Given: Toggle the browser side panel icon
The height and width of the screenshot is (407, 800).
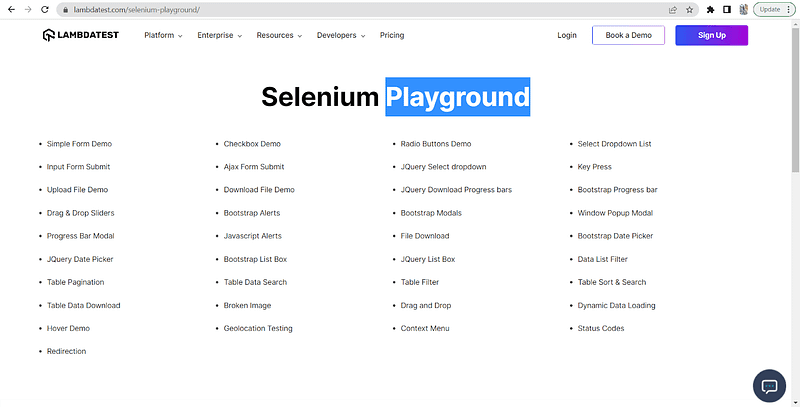Looking at the screenshot, I should click(x=727, y=10).
